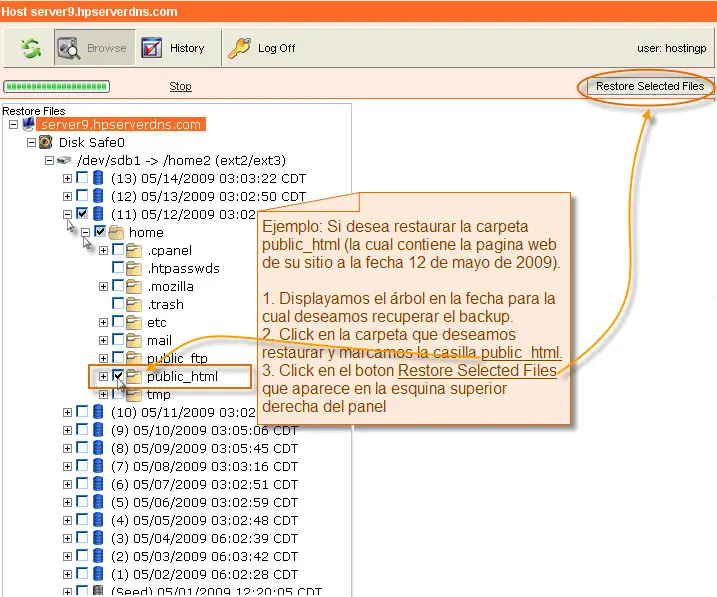
Task: Click the etc folder icon
Action: [134, 322]
